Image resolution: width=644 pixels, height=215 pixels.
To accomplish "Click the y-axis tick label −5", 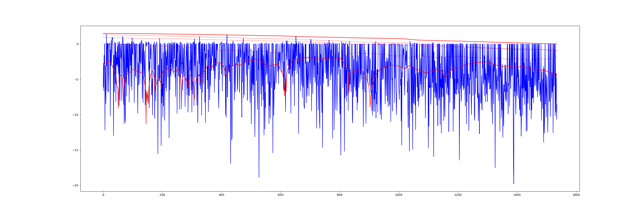I will point(76,80).
